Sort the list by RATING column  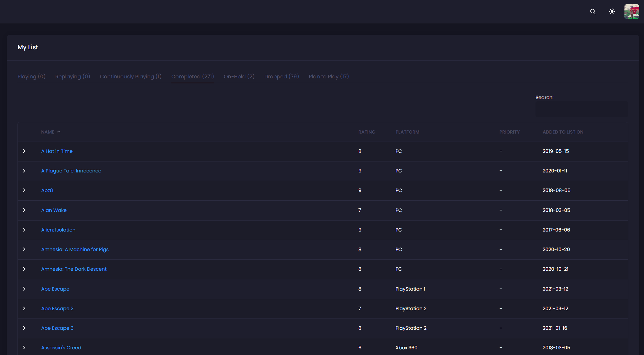point(367,132)
